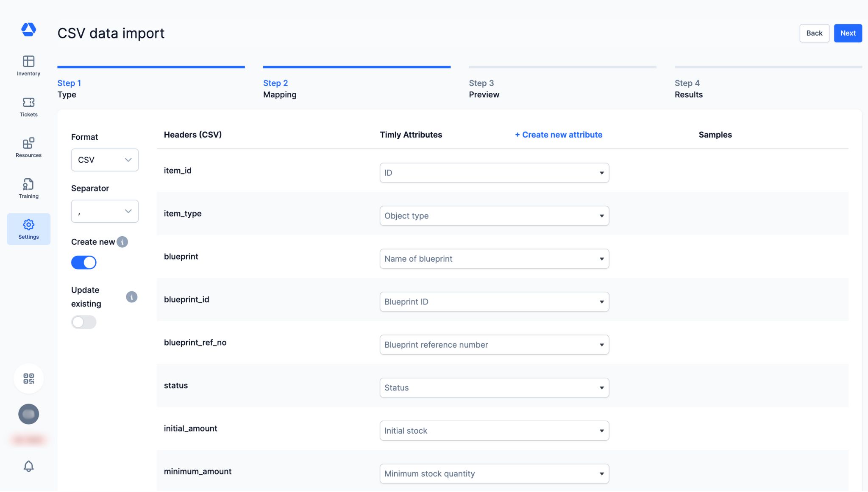Click the Settings gear icon
This screenshot has height=492, width=868.
(28, 225)
